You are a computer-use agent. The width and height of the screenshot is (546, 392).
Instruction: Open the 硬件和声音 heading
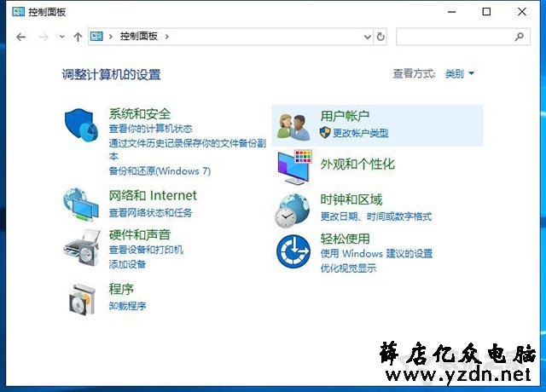click(140, 235)
